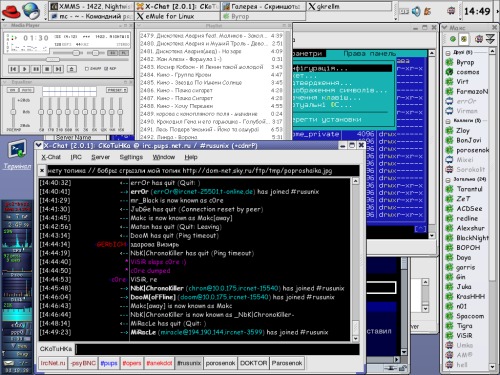Switch to the gkrellm taskbar entry
The height and width of the screenshot is (375, 500).
point(349,6)
